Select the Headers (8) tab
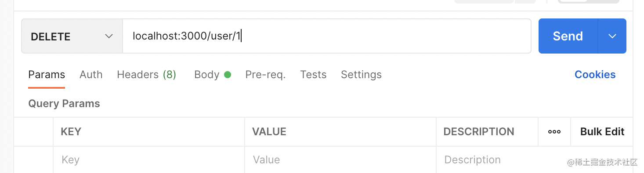 147,75
